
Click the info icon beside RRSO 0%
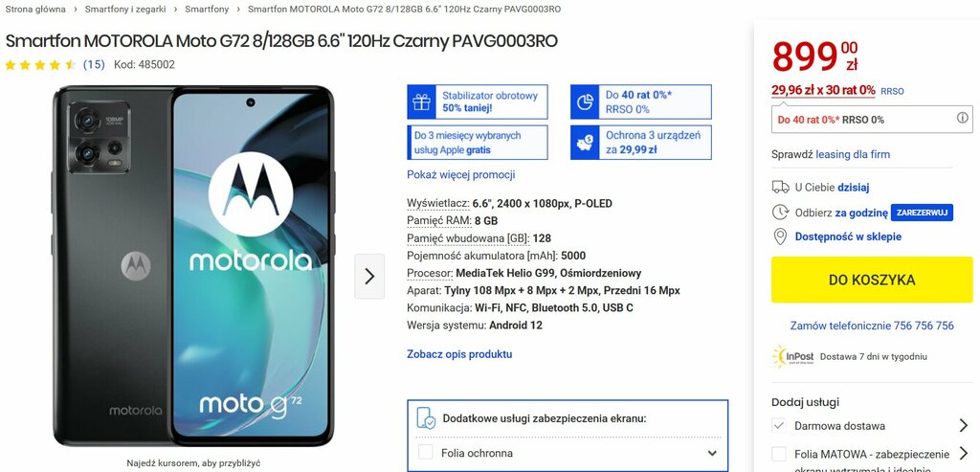tap(963, 118)
